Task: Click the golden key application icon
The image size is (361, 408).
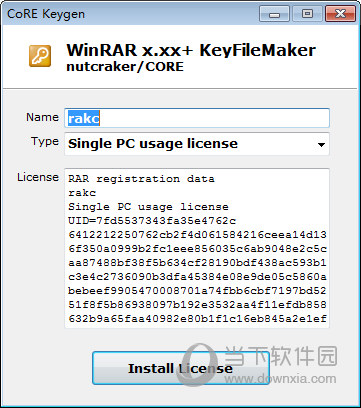Action: pos(40,56)
